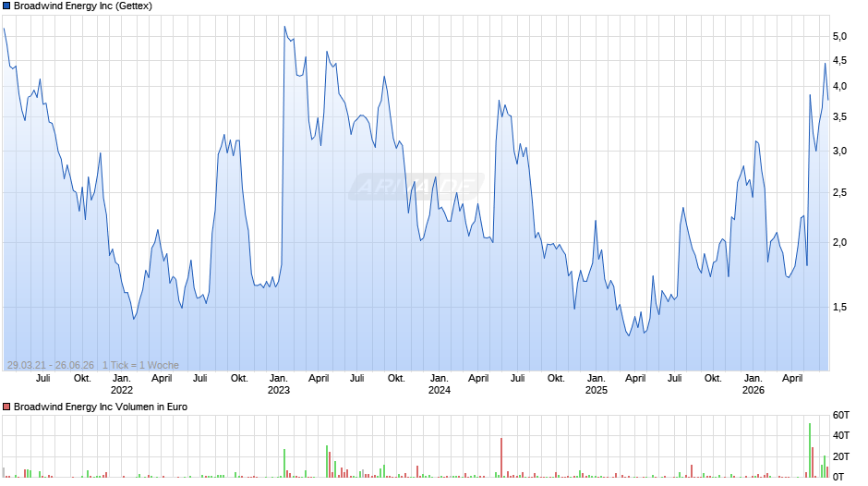Click the 'Broadwind Energy Inc Volumen in Euro' label
This screenshot has width=868, height=486.
pyautogui.click(x=101, y=407)
